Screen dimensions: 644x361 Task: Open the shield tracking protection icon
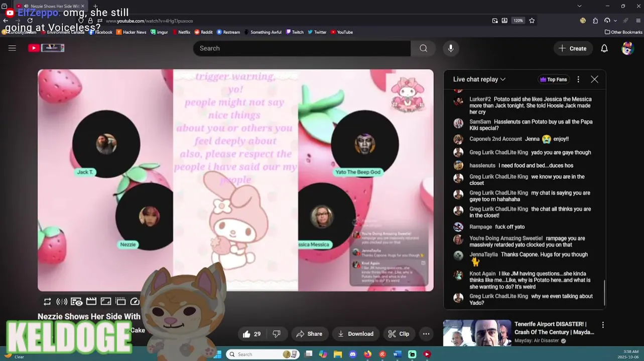pos(81,21)
